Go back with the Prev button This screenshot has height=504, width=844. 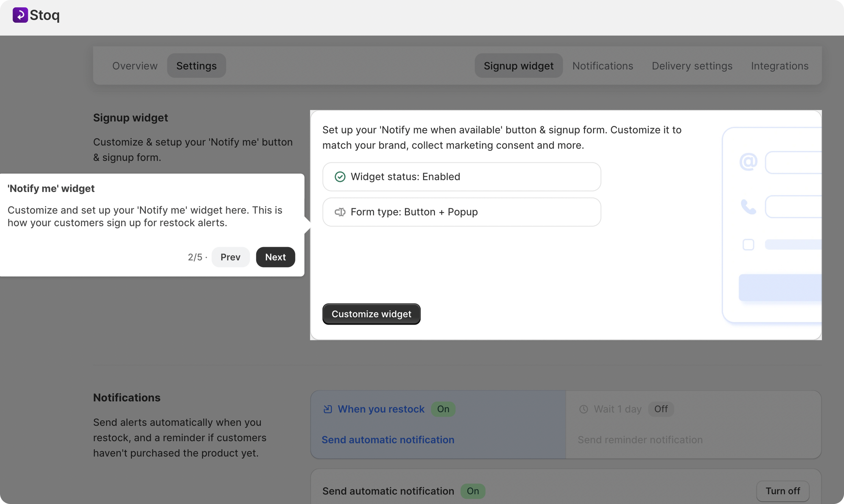[x=230, y=257]
